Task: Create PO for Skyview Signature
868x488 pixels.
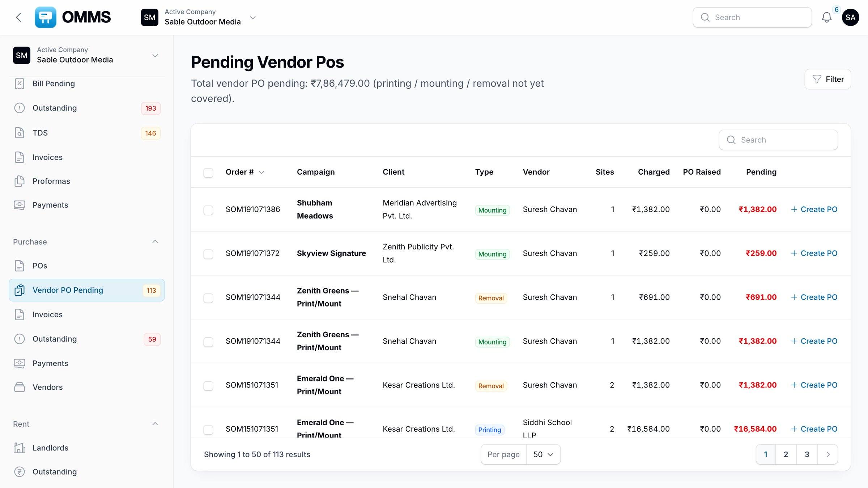Action: [x=814, y=253]
